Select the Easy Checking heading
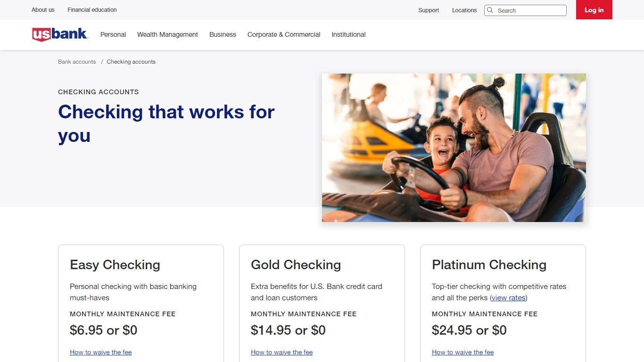 click(x=115, y=265)
